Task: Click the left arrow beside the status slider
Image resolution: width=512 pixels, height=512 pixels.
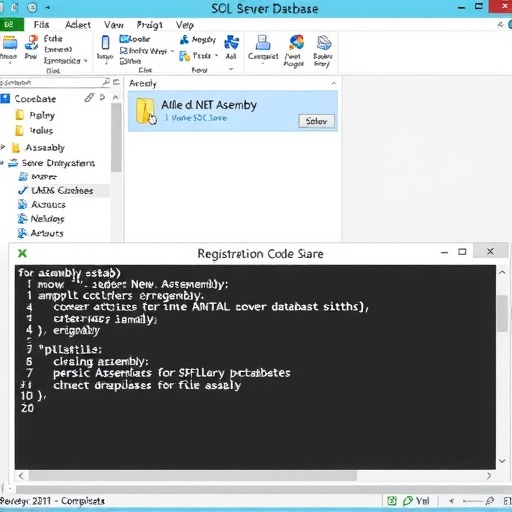Action: pos(451,501)
